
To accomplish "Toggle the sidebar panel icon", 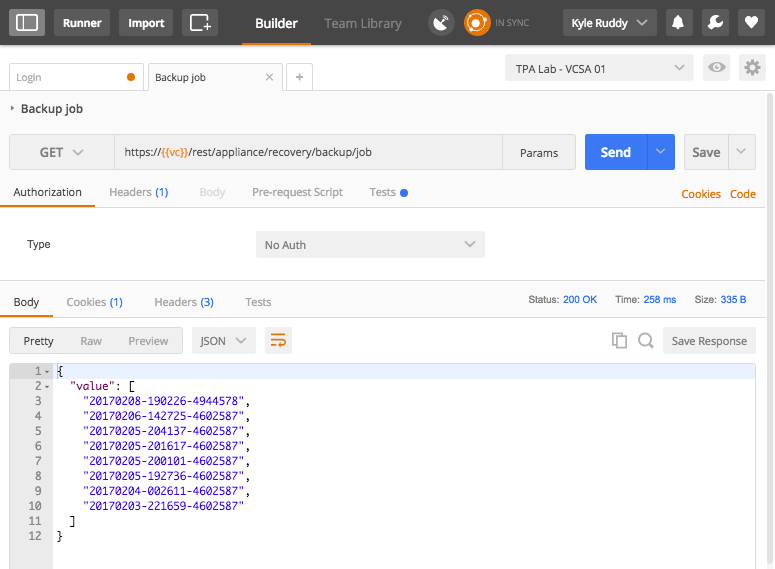I will click(27, 22).
